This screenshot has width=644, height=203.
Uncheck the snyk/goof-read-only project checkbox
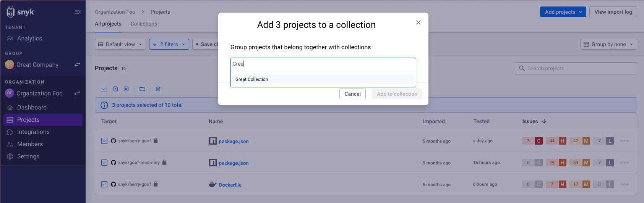pyautogui.click(x=104, y=163)
